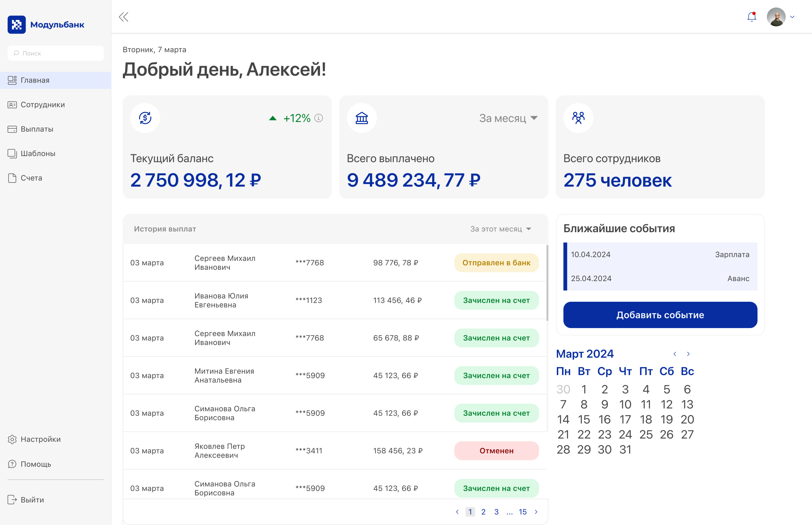Click the Помощь question mark icon
This screenshot has height=525, width=812.
tap(12, 464)
